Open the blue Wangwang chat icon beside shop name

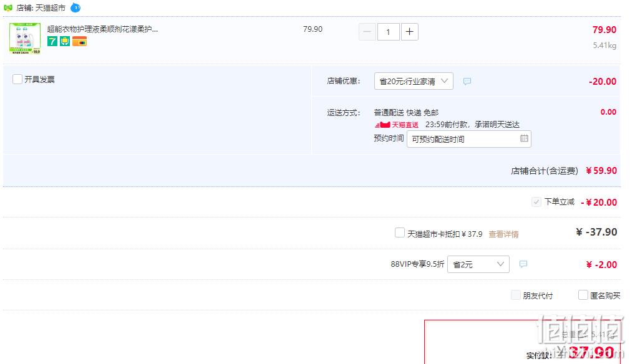(x=75, y=7)
